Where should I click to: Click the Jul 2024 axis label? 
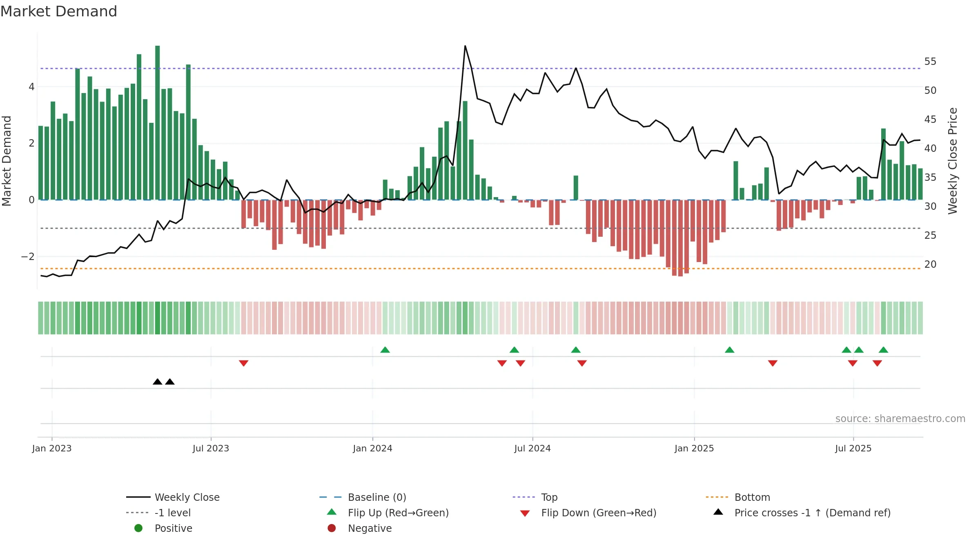[532, 449]
